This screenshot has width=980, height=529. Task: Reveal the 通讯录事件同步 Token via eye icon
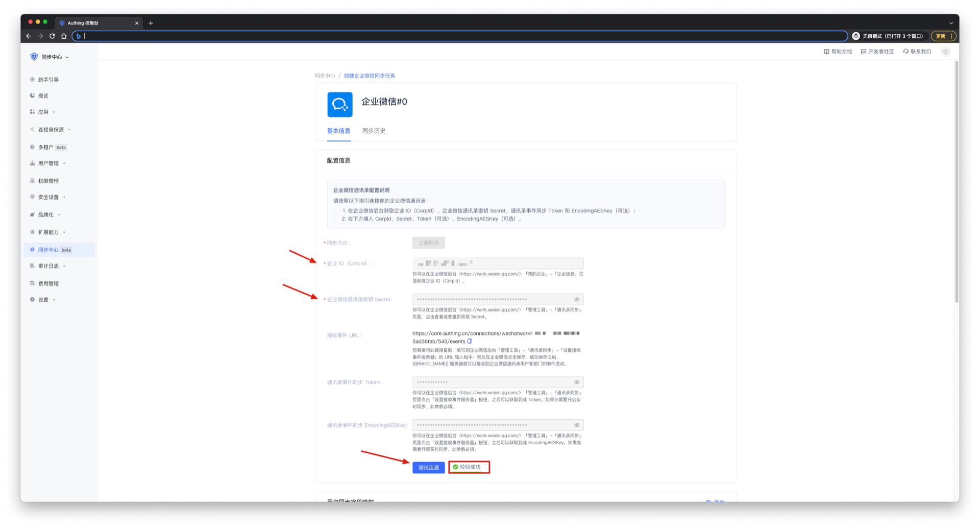point(577,382)
